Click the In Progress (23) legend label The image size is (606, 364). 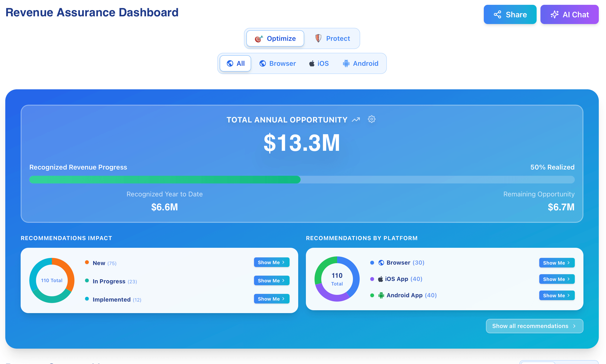[x=115, y=281]
